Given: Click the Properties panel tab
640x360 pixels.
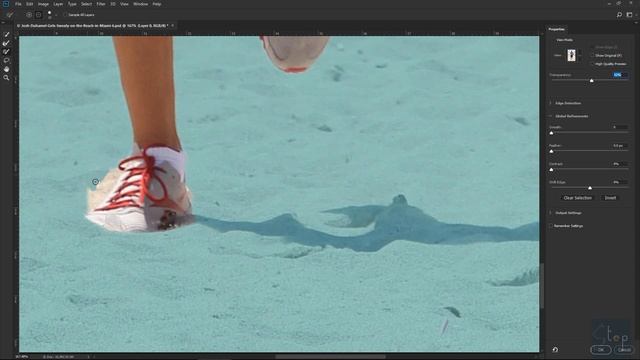Looking at the screenshot, I should (557, 29).
